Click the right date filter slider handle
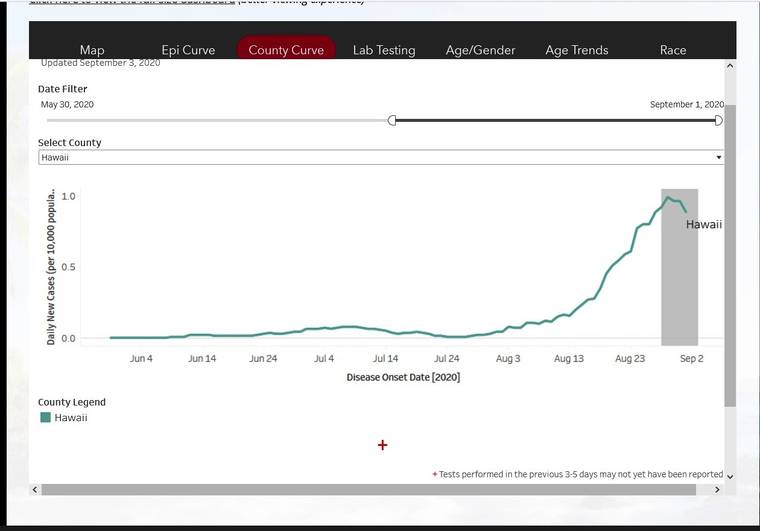The width and height of the screenshot is (760, 531). (718, 120)
